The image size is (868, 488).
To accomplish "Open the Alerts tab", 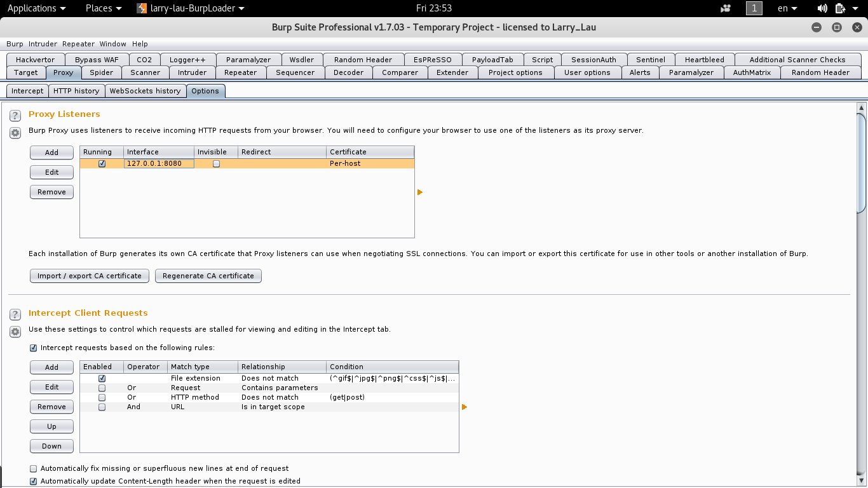I will pos(640,72).
